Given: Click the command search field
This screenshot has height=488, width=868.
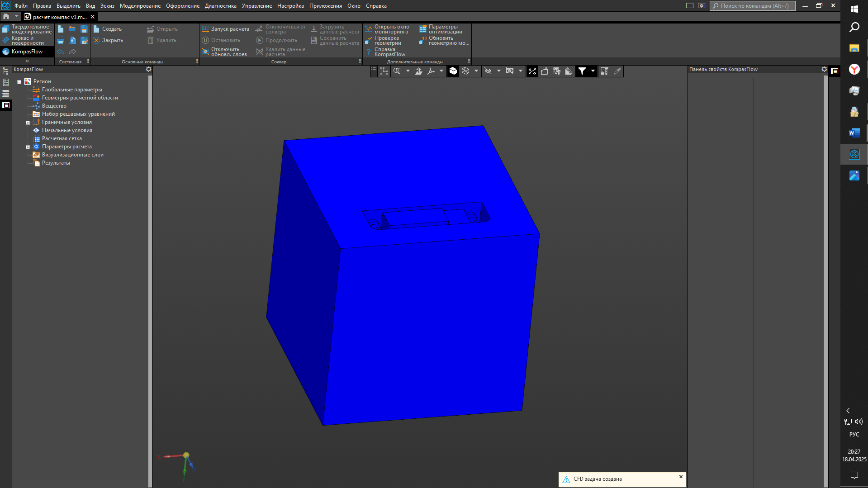Looking at the screenshot, I should pos(753,6).
